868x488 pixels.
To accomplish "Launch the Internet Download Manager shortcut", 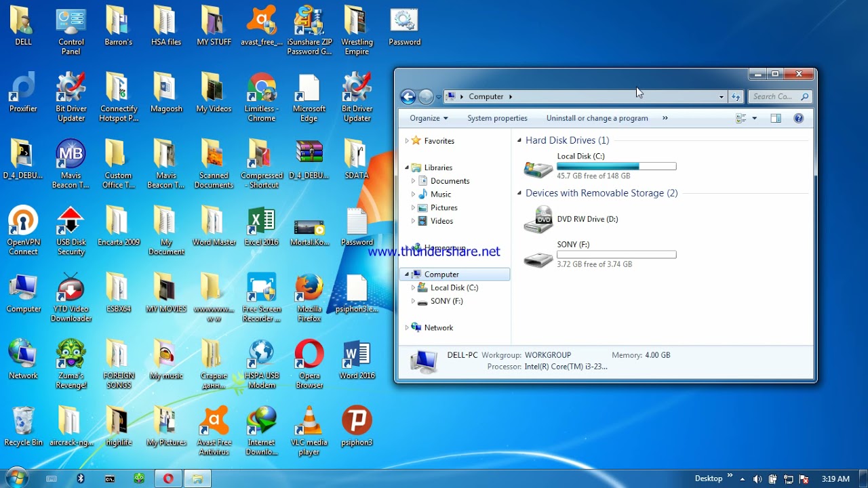I will tap(262, 432).
